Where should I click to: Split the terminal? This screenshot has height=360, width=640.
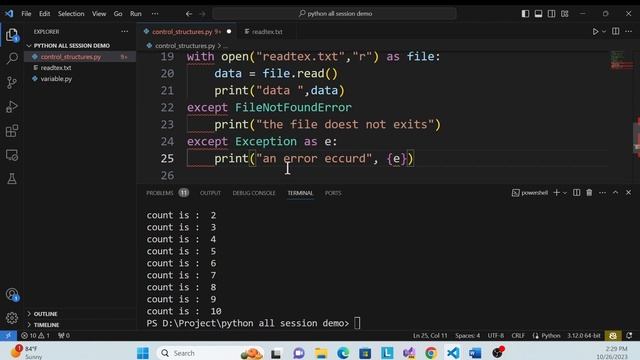[576, 192]
